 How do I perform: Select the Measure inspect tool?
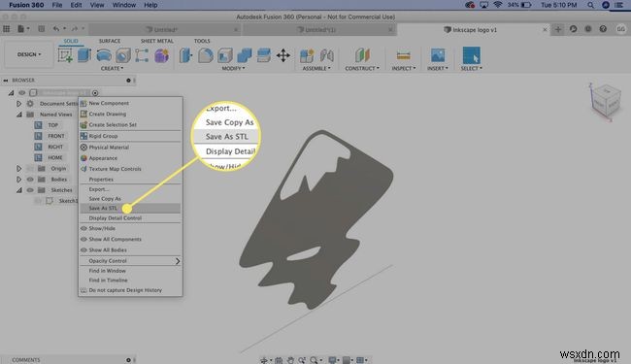pyautogui.click(x=403, y=55)
